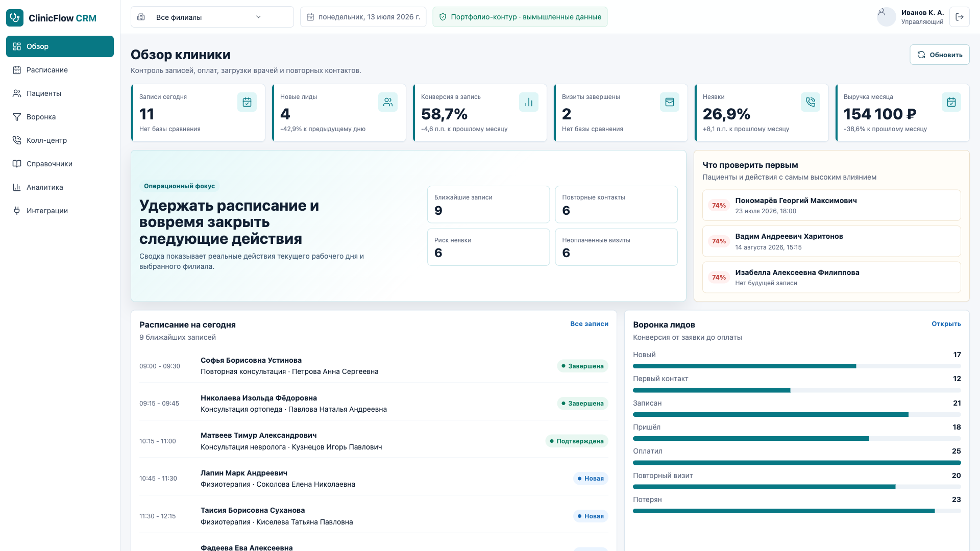Click the calendar icon in Выручка месяца card

951,102
